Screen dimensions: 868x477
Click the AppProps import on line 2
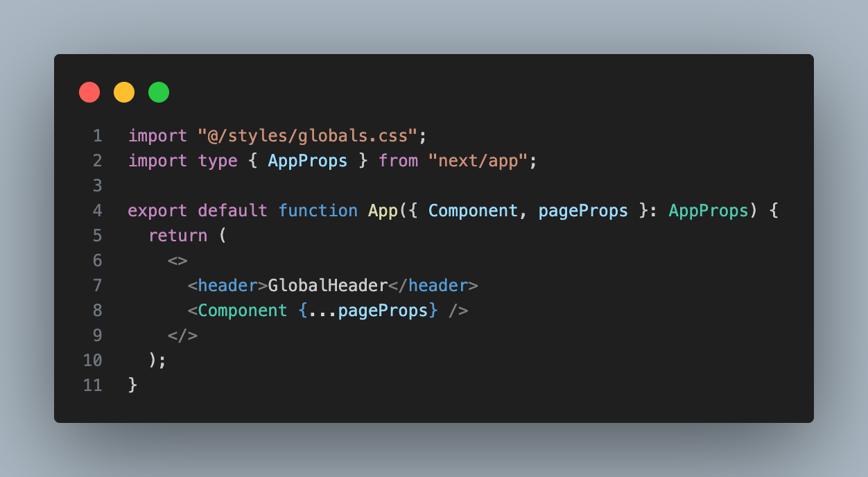pyautogui.click(x=308, y=160)
